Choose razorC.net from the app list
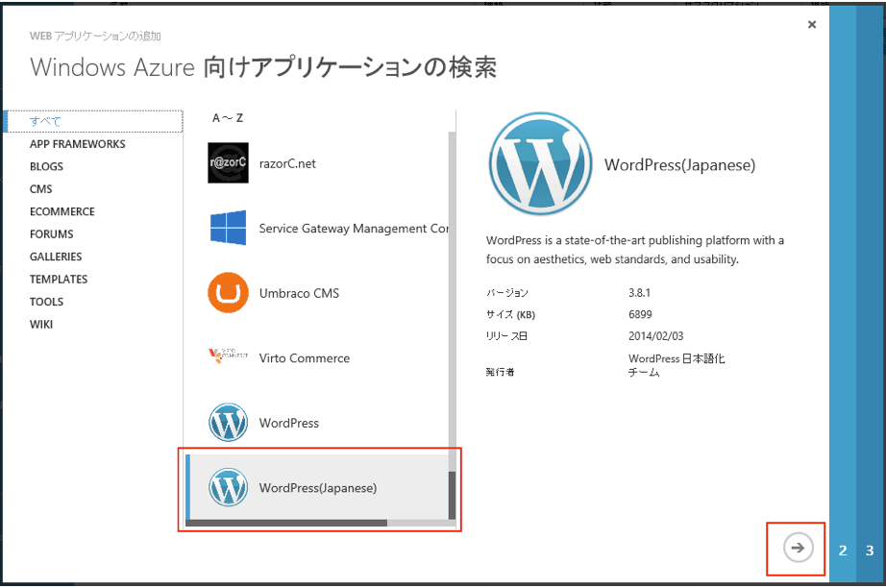The height and width of the screenshot is (588, 886). pos(317,163)
